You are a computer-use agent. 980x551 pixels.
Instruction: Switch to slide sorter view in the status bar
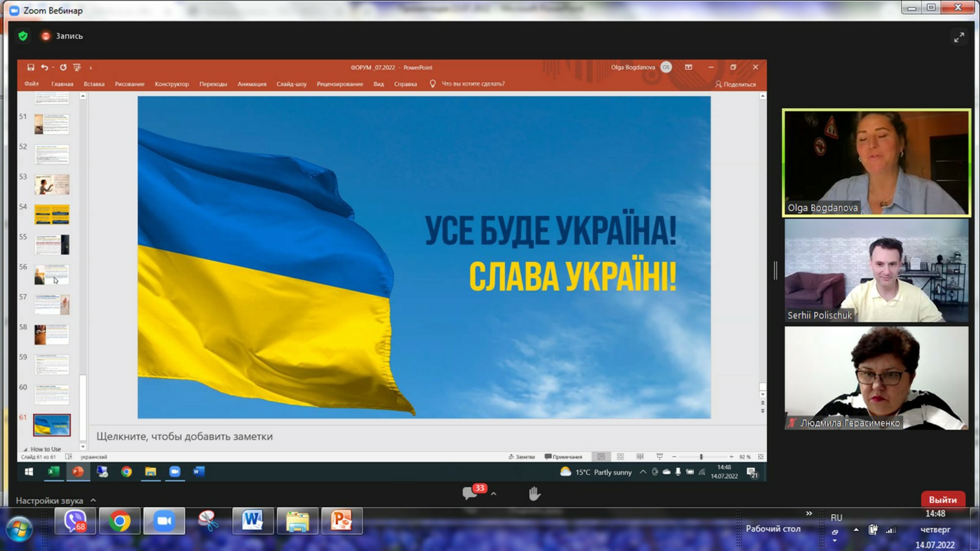620,457
